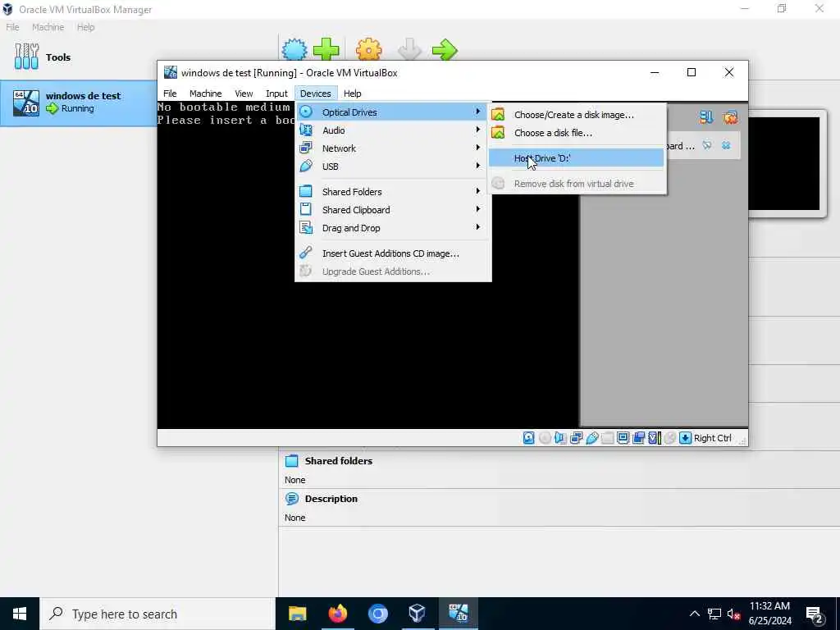Open File menu in VirtualBox Manager
840x630 pixels.
pos(12,27)
